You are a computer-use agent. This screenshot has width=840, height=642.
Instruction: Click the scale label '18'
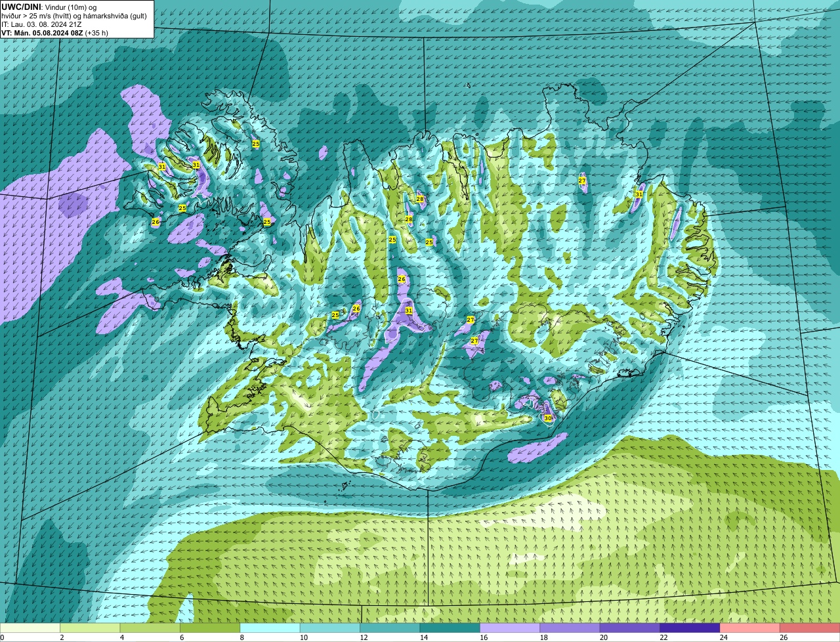(543, 637)
